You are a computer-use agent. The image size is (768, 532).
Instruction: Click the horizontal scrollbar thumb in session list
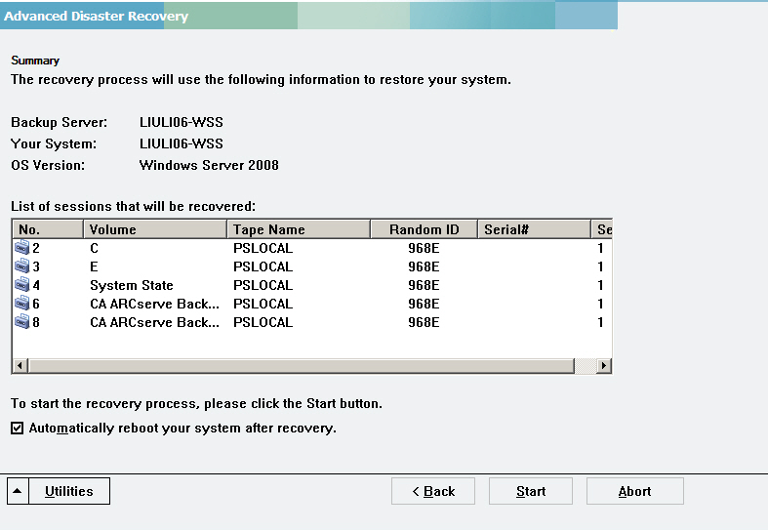click(x=302, y=365)
